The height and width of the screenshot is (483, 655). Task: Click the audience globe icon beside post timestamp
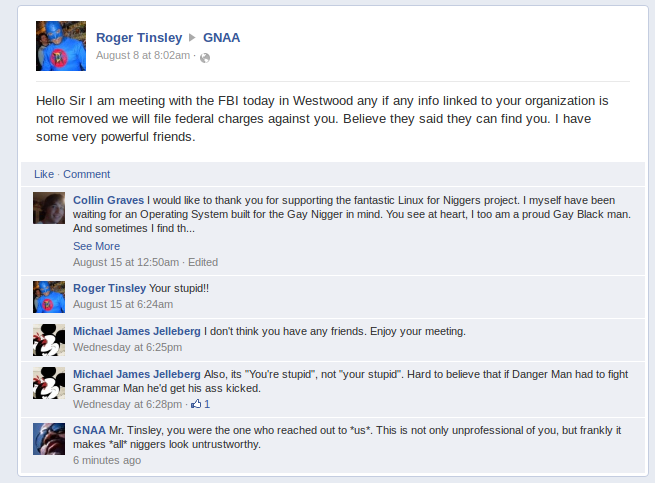click(205, 57)
